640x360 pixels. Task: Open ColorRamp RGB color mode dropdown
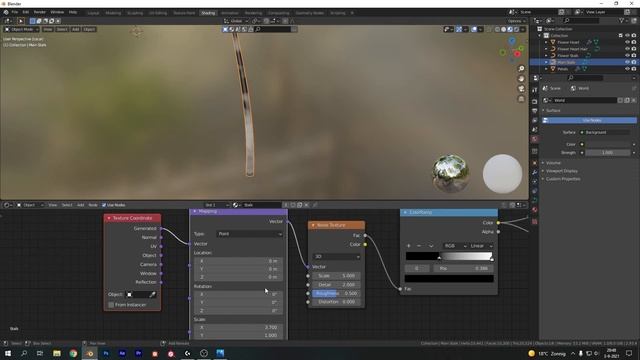455,246
